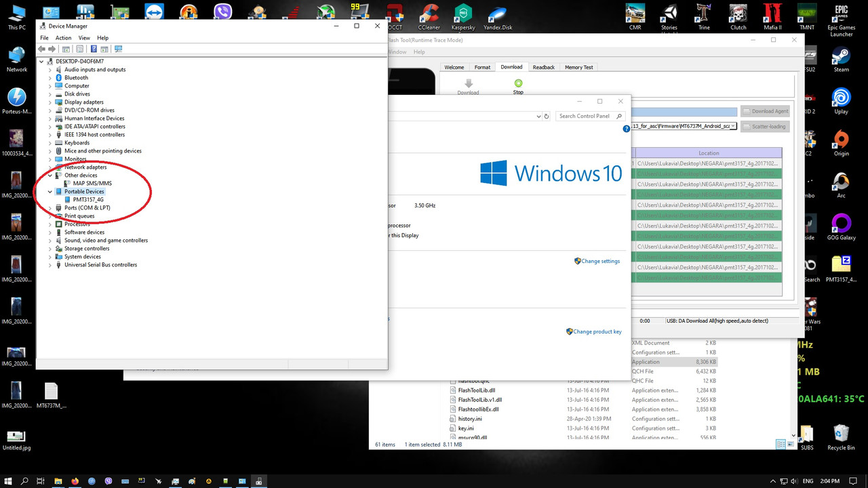Image resolution: width=868 pixels, height=488 pixels.
Task: Select history.ini in the file list
Action: [470, 419]
